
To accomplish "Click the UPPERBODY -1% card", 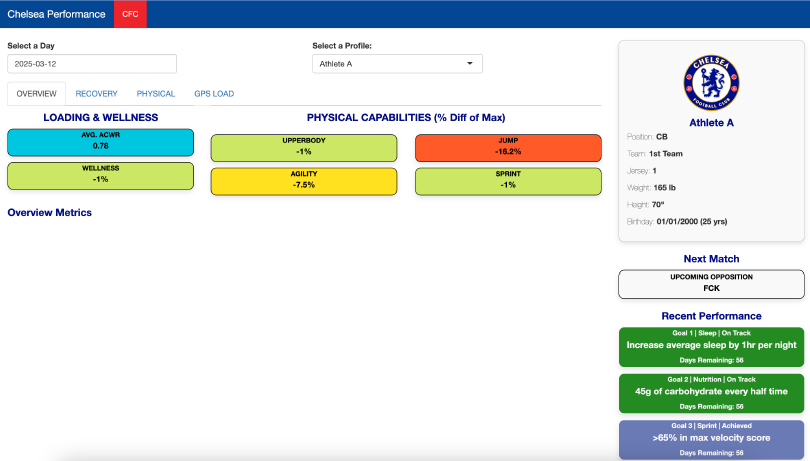I will [304, 148].
